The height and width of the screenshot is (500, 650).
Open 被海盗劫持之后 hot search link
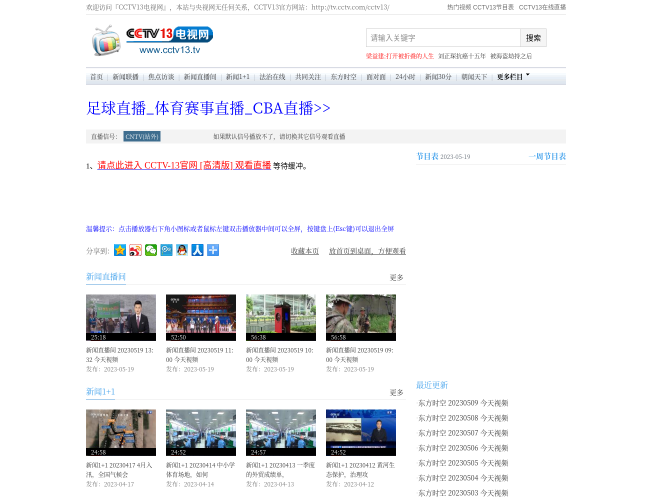pyautogui.click(x=511, y=56)
